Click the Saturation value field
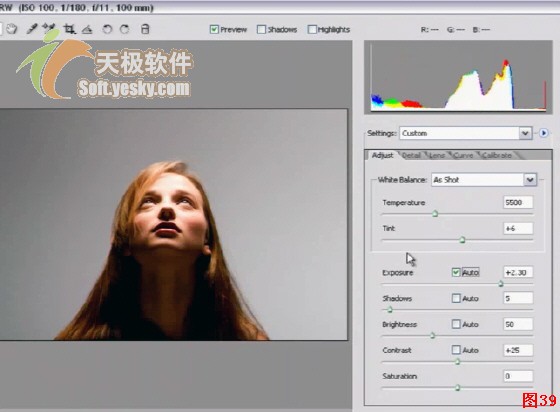This screenshot has height=412, width=560. point(518,376)
